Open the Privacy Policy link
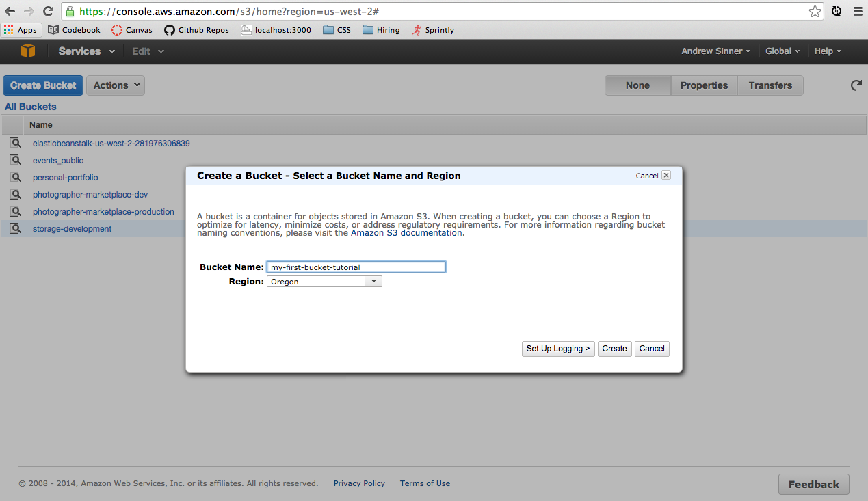 pos(359,483)
